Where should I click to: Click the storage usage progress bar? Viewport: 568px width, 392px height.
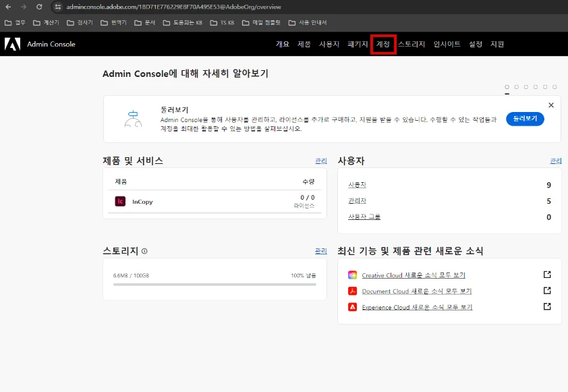[x=215, y=285]
